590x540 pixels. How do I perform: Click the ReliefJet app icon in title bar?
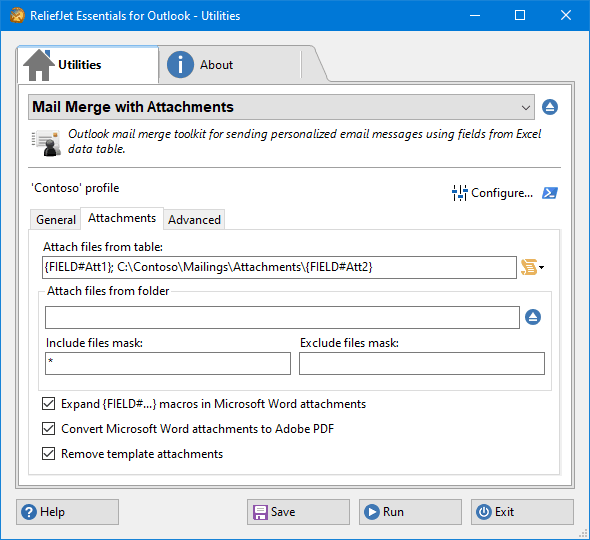[x=17, y=16]
